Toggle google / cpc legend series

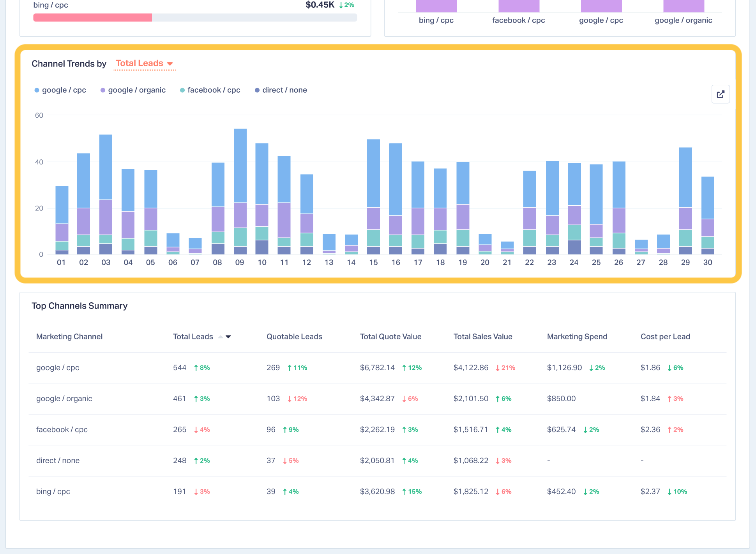pos(60,90)
